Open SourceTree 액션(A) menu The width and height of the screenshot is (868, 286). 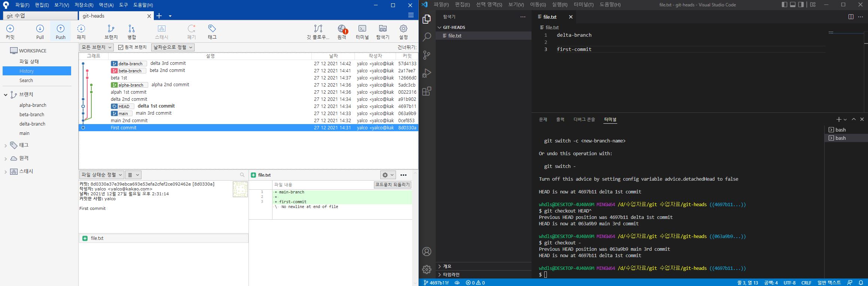tap(106, 5)
